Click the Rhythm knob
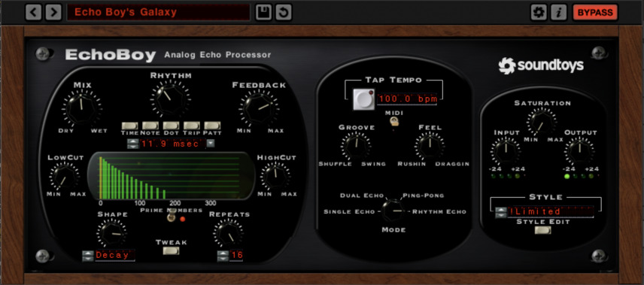Viewport: 644px width, 285px height. point(170,99)
